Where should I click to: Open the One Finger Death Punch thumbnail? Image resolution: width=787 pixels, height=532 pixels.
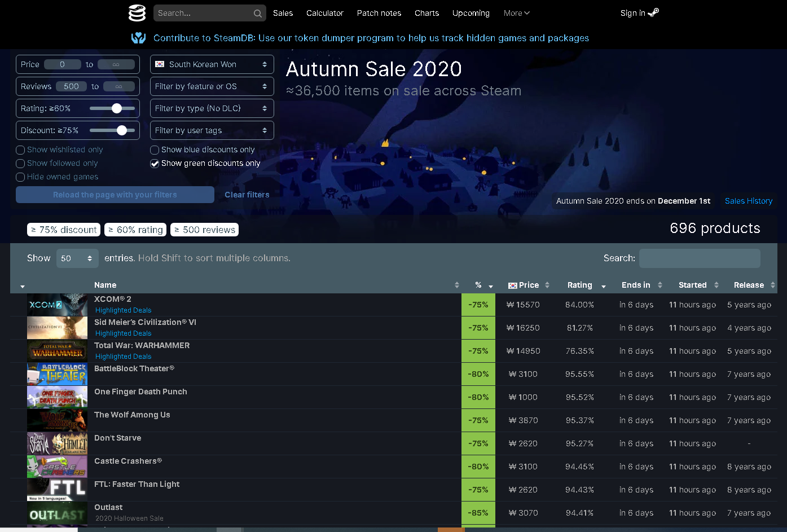(57, 397)
